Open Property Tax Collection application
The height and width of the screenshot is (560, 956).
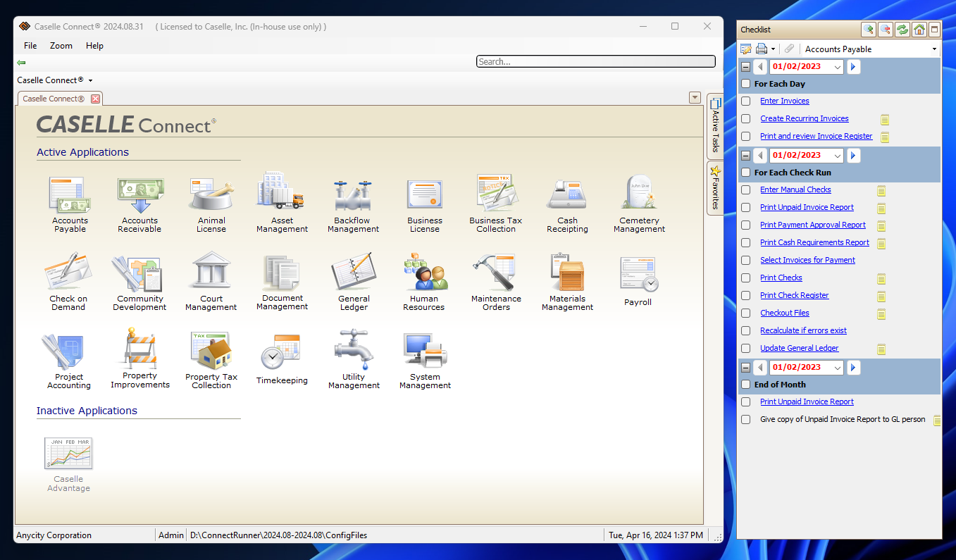pyautogui.click(x=211, y=361)
